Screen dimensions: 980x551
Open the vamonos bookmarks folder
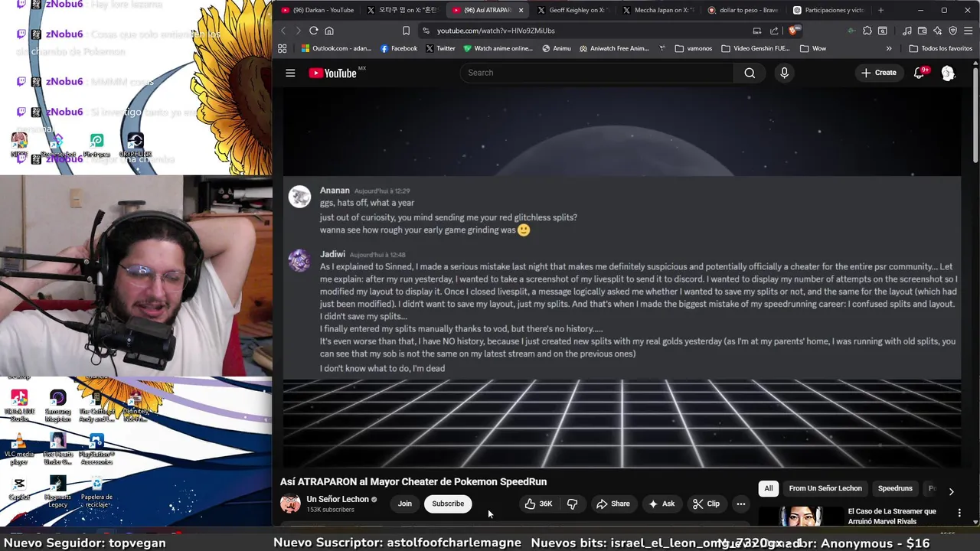693,48
